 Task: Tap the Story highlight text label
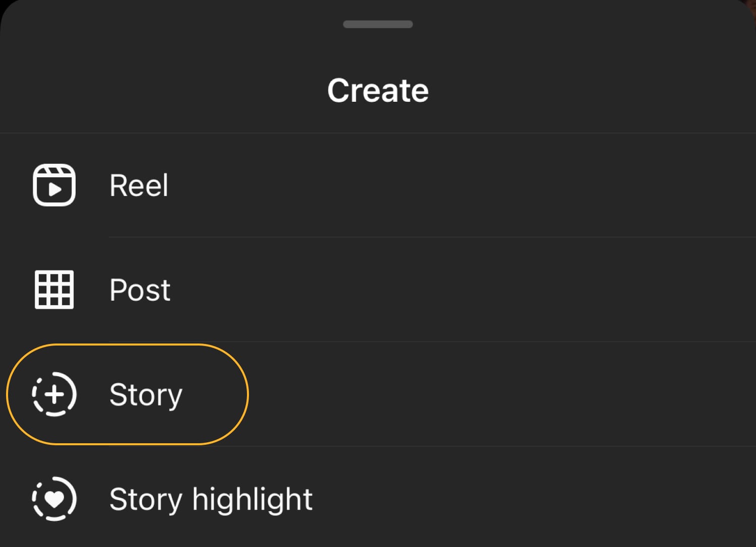(x=210, y=499)
